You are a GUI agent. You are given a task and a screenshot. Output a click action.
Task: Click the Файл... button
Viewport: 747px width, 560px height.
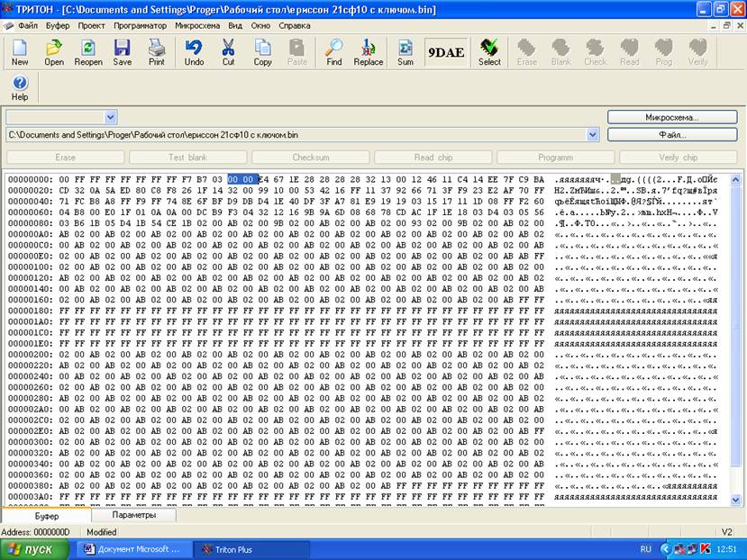(x=671, y=134)
